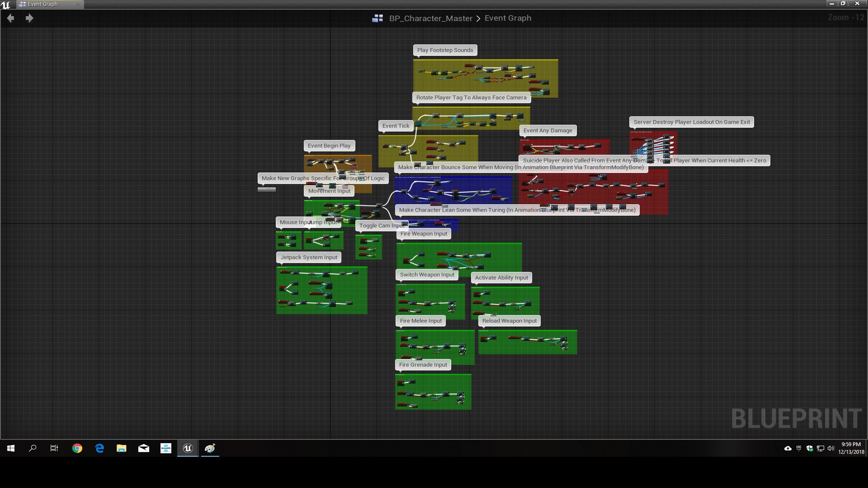Select the Event Tick comment box
Screen dimensions: 868x488
(395, 126)
